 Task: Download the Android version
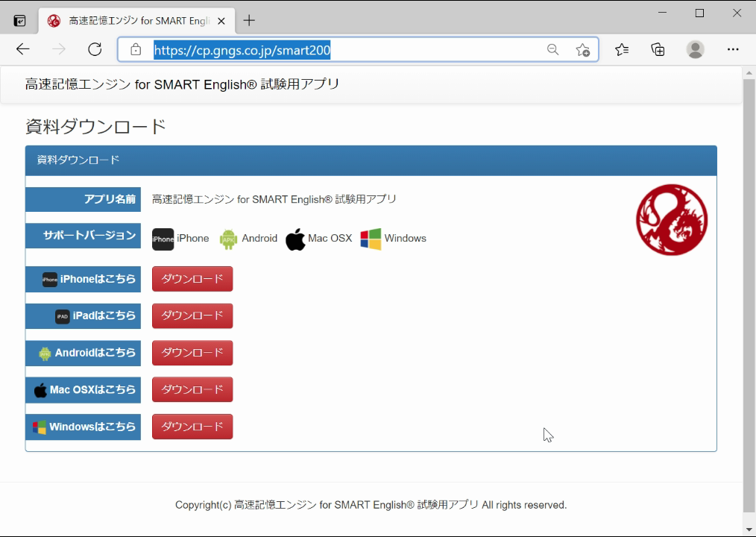pos(192,353)
